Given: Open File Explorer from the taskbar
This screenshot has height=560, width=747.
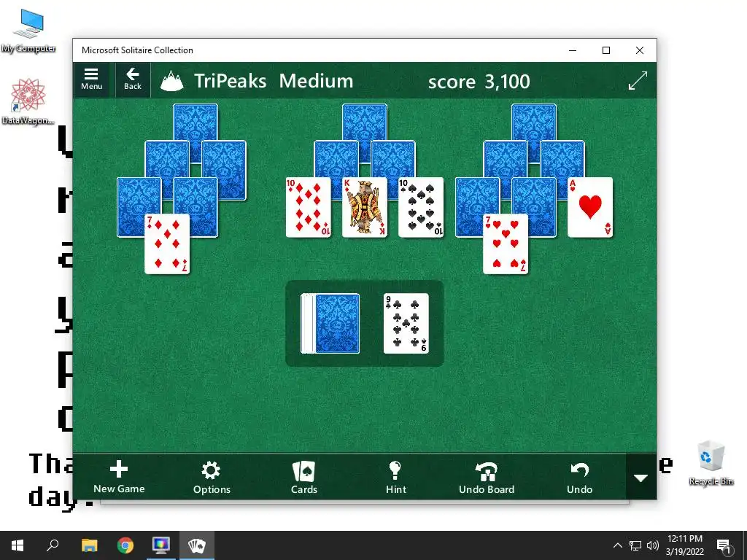Looking at the screenshot, I should pos(89,545).
